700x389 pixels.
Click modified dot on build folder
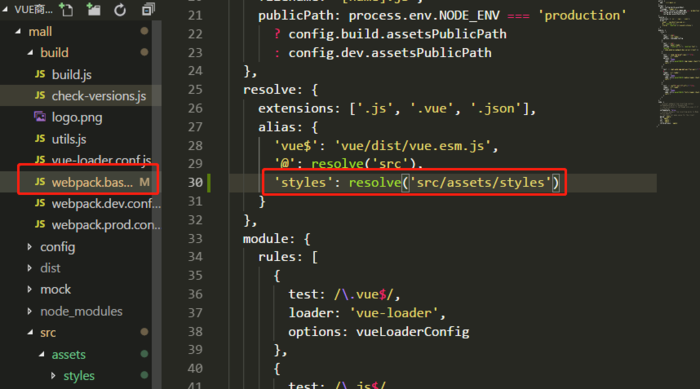point(144,52)
